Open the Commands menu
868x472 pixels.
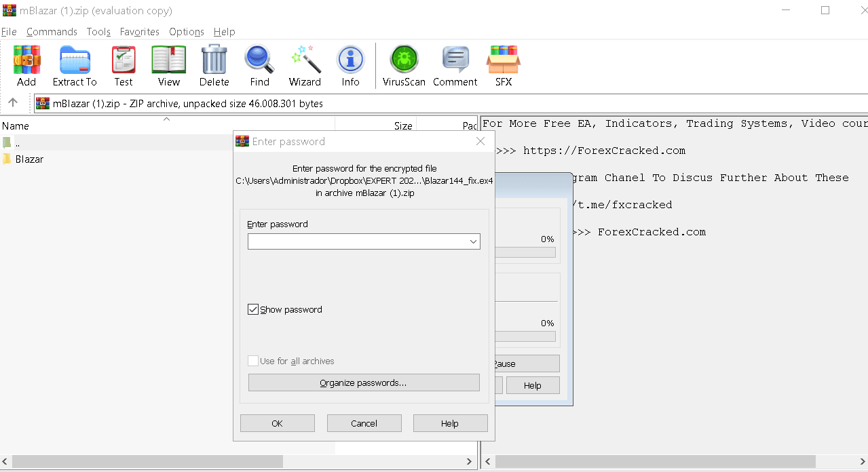click(x=52, y=32)
